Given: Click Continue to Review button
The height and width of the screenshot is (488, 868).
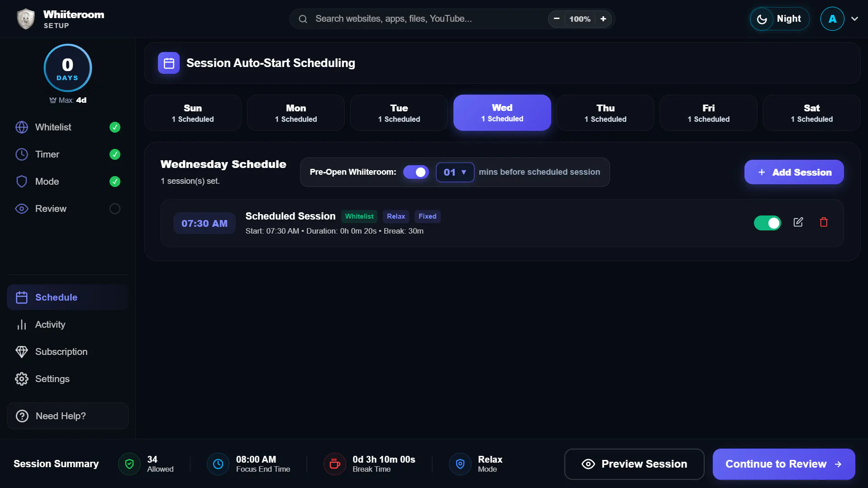Looking at the screenshot, I should 784,464.
